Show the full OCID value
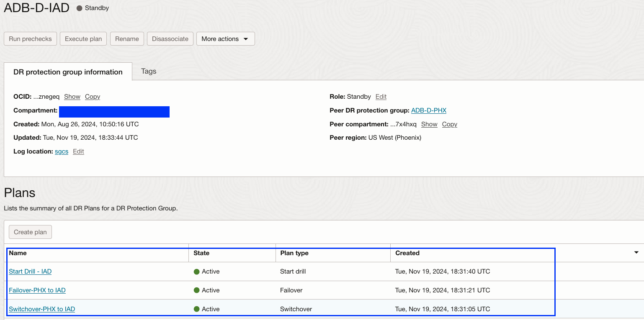Screen dimensions: 644x320 pyautogui.click(x=72, y=97)
